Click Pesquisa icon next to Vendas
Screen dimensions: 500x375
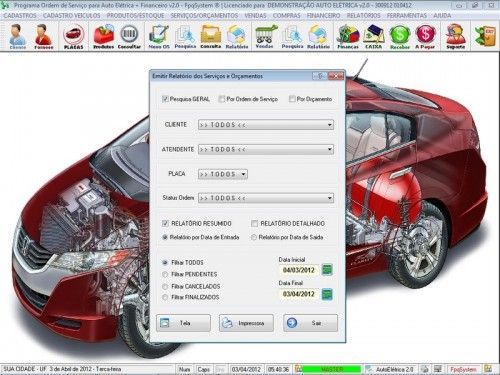(x=292, y=37)
